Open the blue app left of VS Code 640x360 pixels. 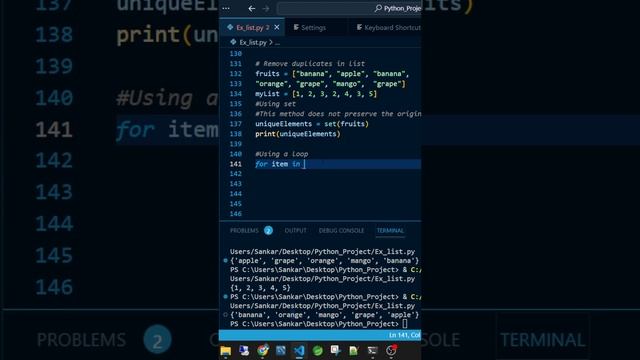coord(281,351)
